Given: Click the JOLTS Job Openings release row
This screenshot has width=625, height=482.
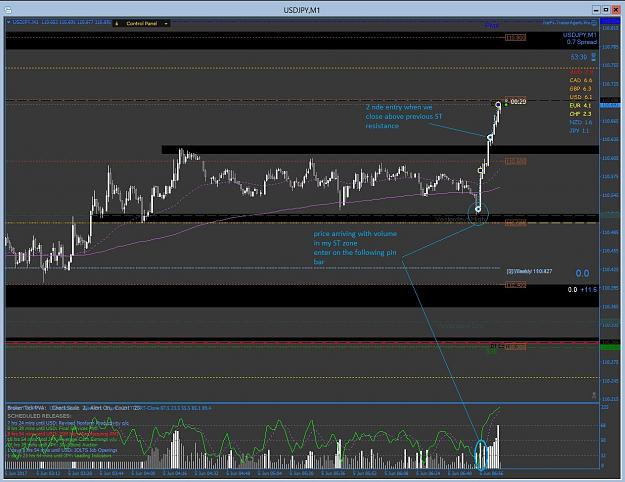Looking at the screenshot, I should (62, 450).
